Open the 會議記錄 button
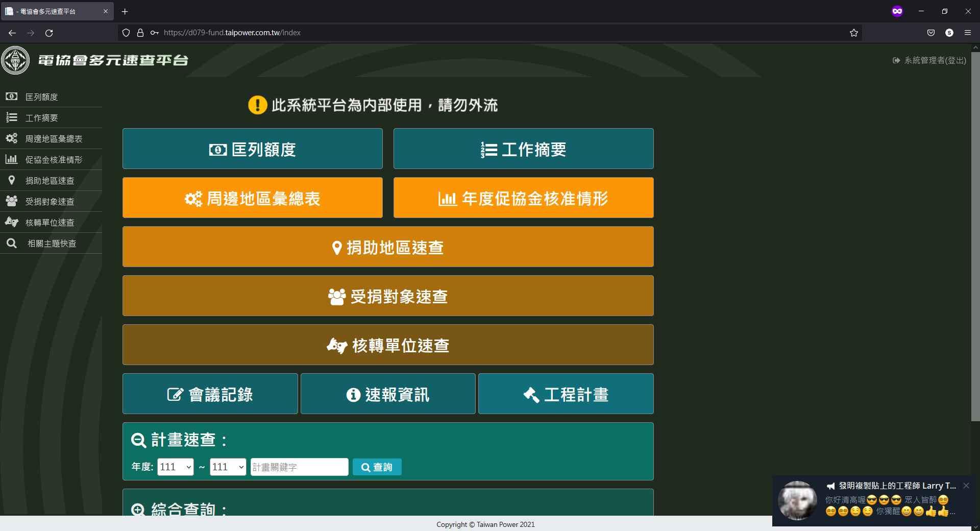The image size is (980, 531). (210, 394)
